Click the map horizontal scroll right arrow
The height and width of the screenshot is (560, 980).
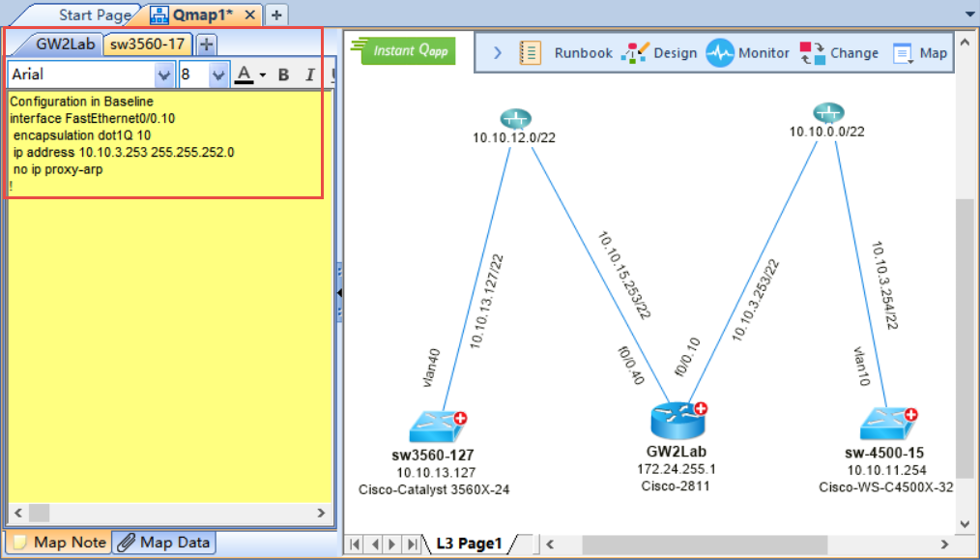(x=944, y=545)
